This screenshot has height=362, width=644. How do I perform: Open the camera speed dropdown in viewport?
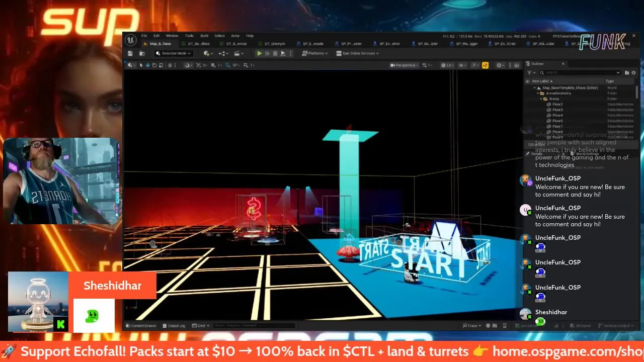[x=427, y=65]
